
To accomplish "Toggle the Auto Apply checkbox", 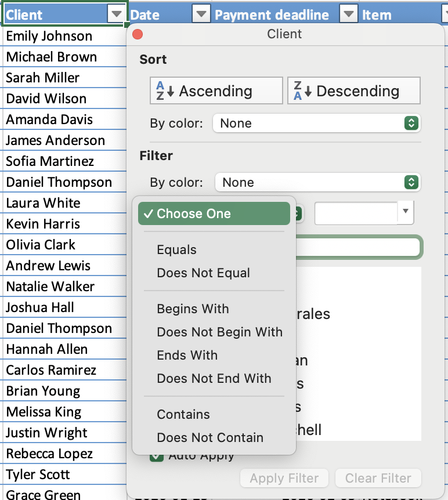I will pos(156,456).
